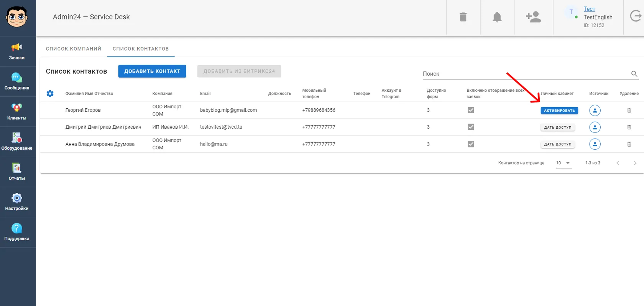Toggle all-requests checkbox for Дмитрий Дмитриев
Screen dimensions: 644x306
pyautogui.click(x=471, y=127)
